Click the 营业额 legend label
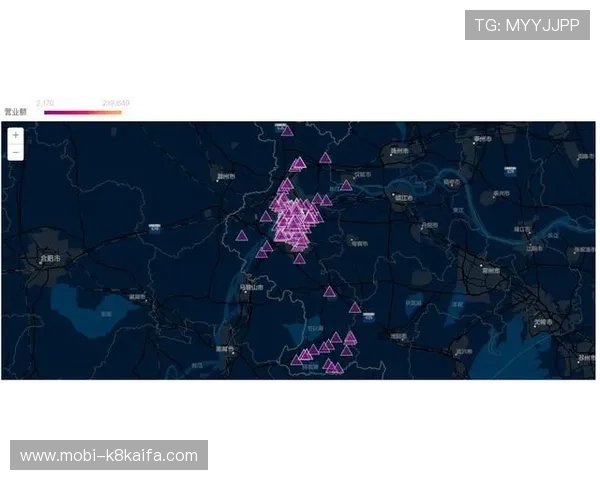 point(16,112)
